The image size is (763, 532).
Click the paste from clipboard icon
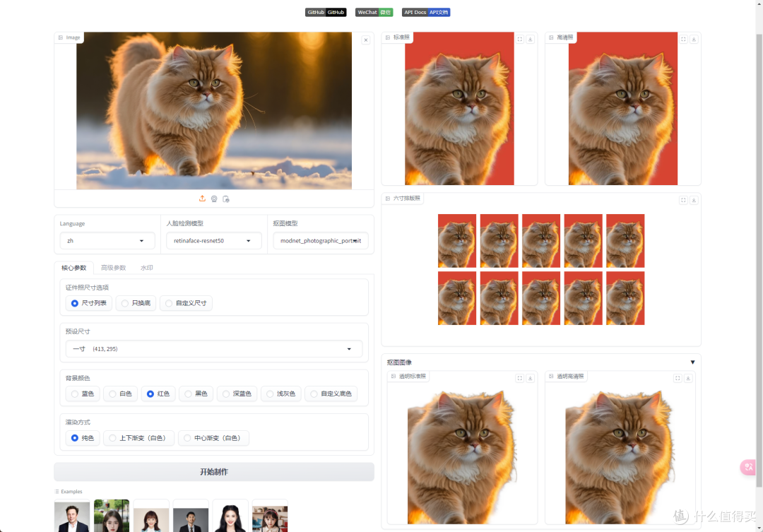coord(226,199)
